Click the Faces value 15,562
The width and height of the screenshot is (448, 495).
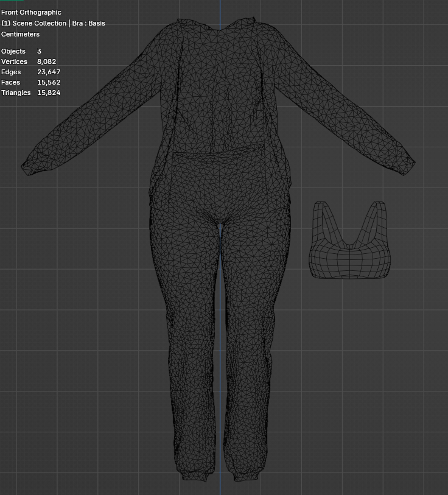[49, 82]
